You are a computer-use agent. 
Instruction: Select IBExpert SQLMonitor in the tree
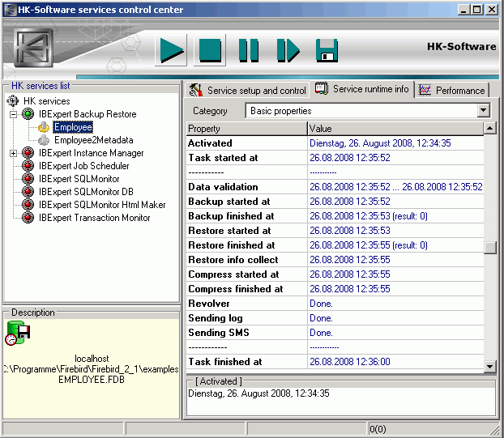tap(79, 179)
